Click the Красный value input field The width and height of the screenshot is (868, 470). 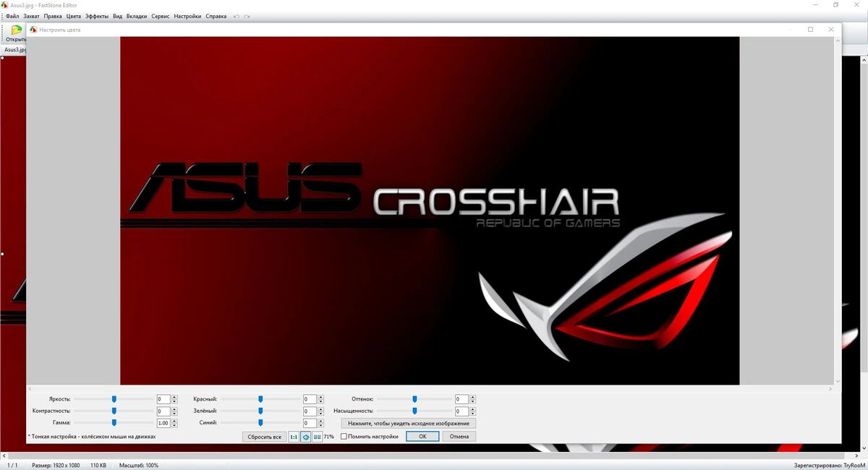310,399
